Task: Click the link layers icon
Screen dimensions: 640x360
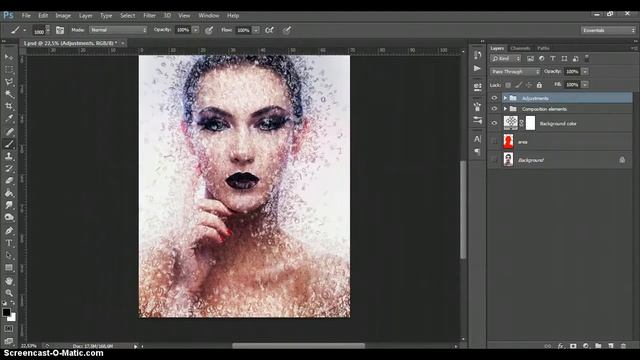Action: pyautogui.click(x=548, y=346)
